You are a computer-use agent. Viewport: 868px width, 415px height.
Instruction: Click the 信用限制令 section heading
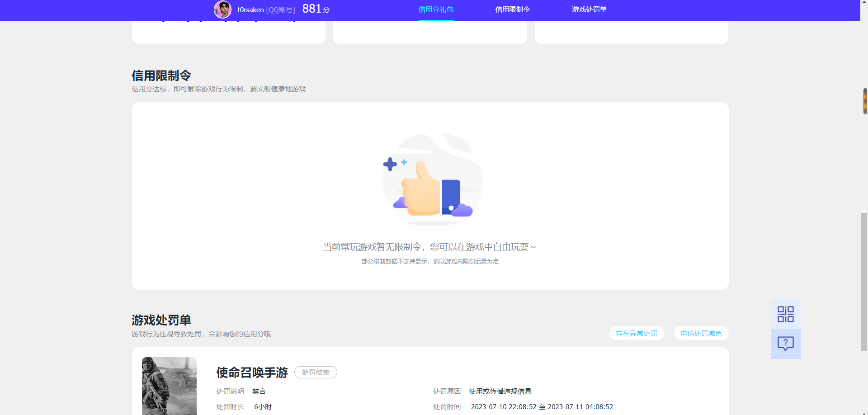pos(161,75)
